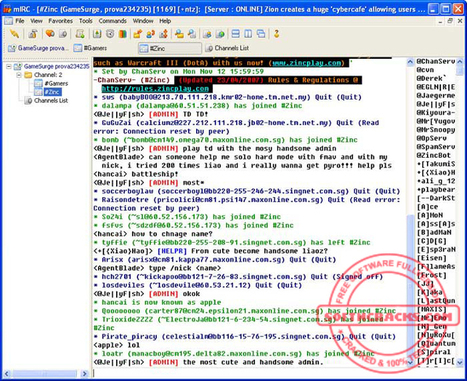Click the '<apple> lol' chat line

pos(116,345)
